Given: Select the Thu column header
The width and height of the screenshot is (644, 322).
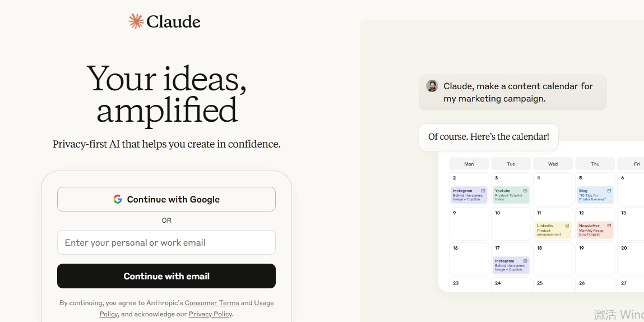Looking at the screenshot, I should (x=595, y=164).
